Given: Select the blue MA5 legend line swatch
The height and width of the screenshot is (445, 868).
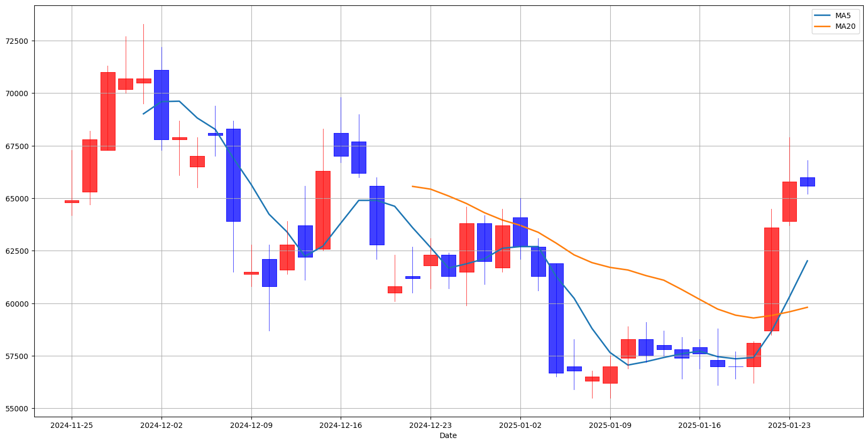Looking at the screenshot, I should [823, 16].
